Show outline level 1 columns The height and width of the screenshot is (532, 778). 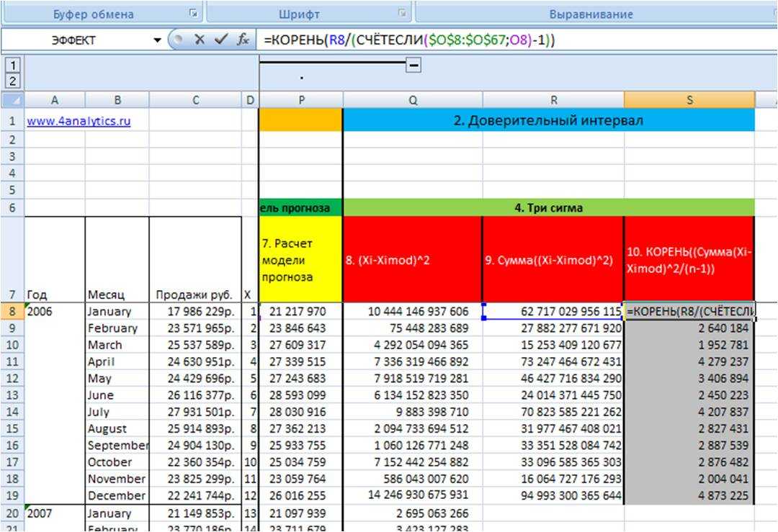(x=10, y=66)
